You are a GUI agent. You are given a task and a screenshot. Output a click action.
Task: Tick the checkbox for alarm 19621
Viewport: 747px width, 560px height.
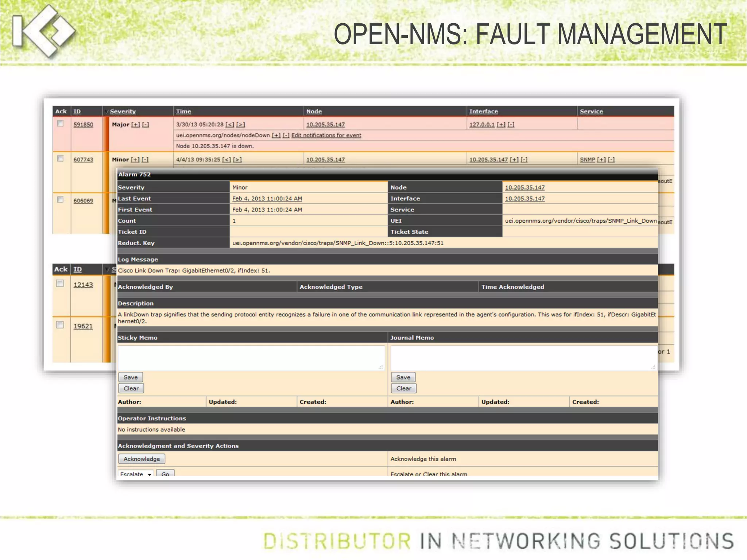pyautogui.click(x=60, y=325)
